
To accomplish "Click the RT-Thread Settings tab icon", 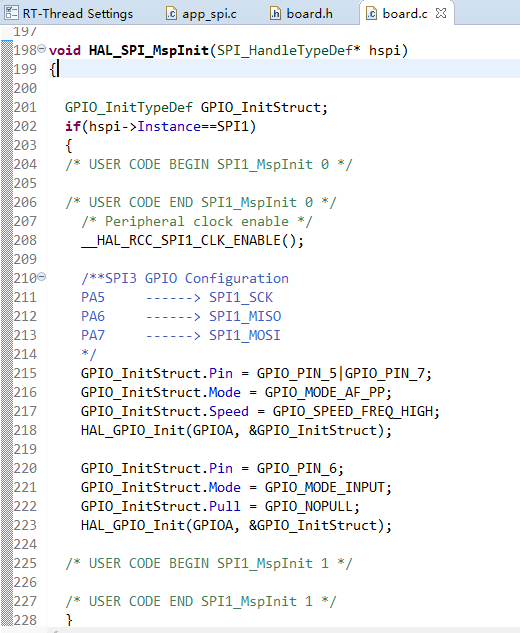I will coord(11,13).
